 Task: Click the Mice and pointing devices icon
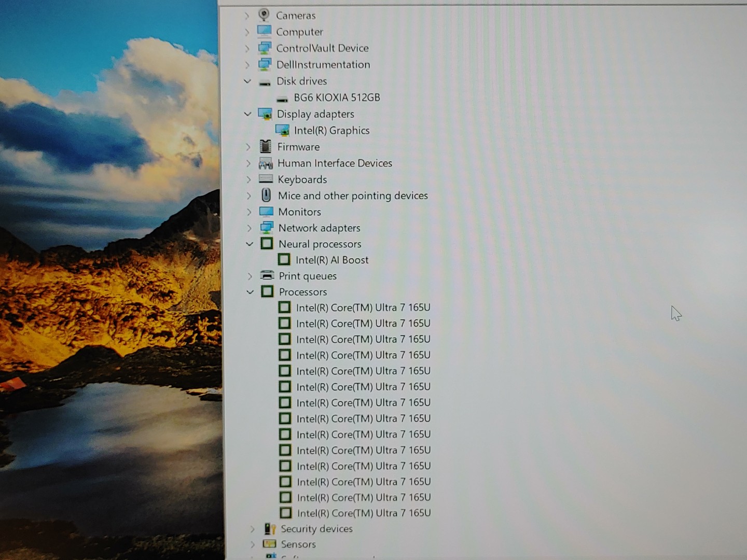[x=266, y=195]
